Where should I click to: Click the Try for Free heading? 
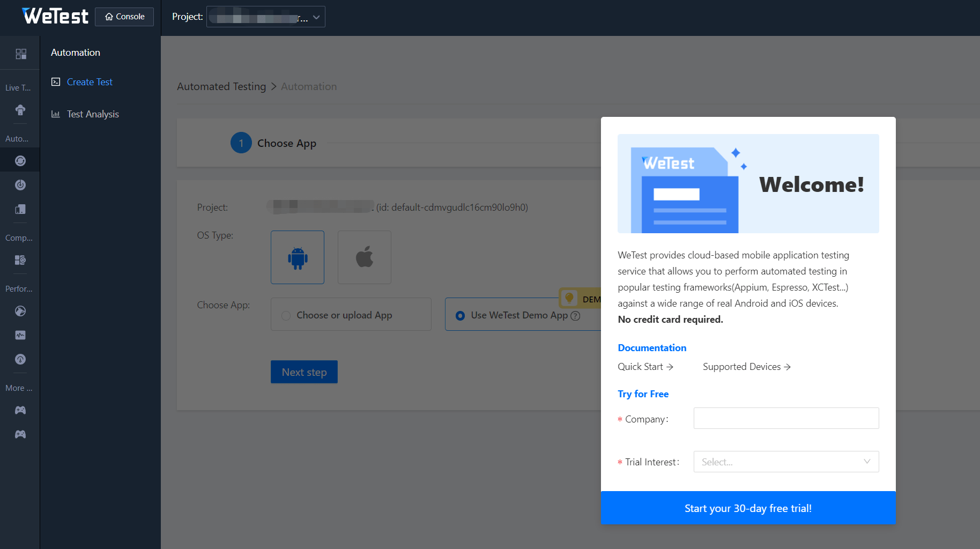(x=643, y=394)
